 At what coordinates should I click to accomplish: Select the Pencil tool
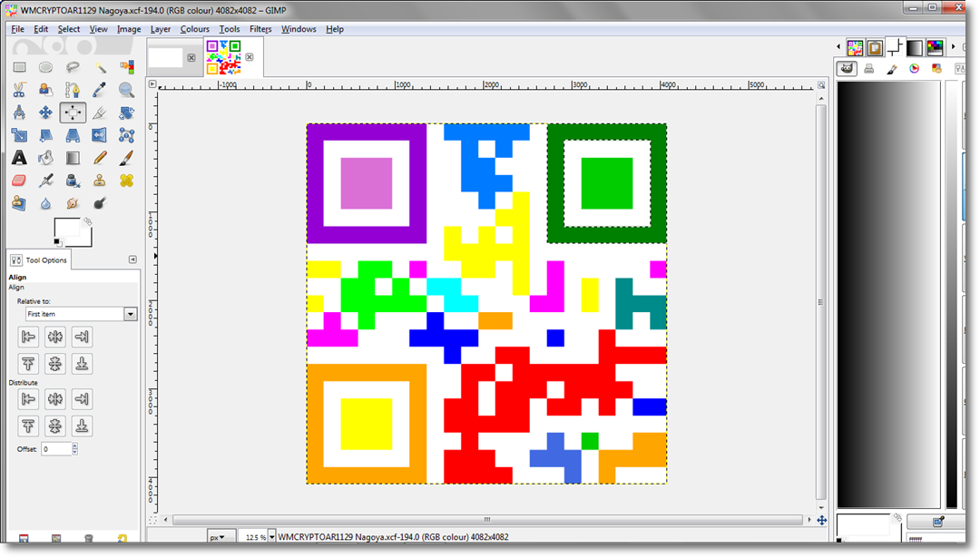100,158
